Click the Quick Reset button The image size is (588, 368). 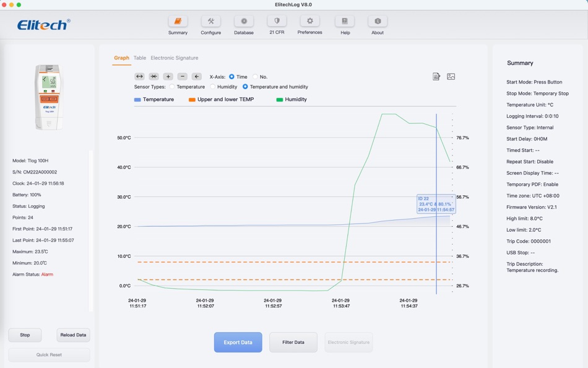tap(49, 354)
